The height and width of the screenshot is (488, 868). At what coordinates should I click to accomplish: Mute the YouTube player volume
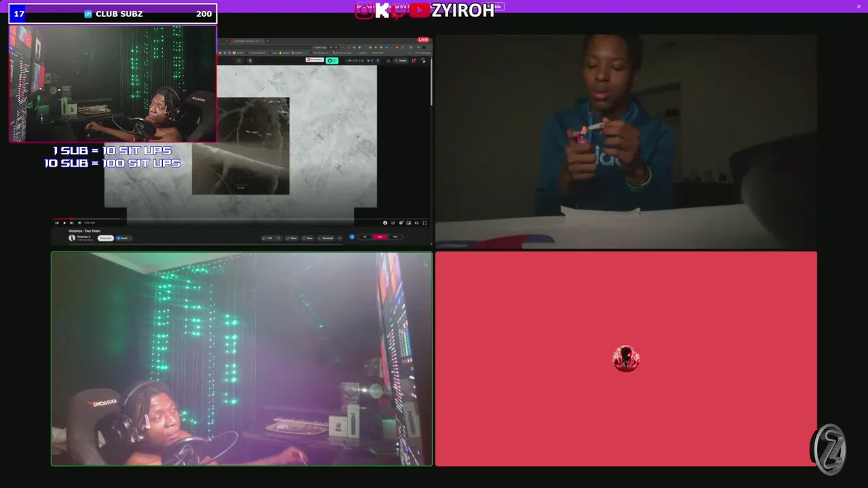point(79,223)
